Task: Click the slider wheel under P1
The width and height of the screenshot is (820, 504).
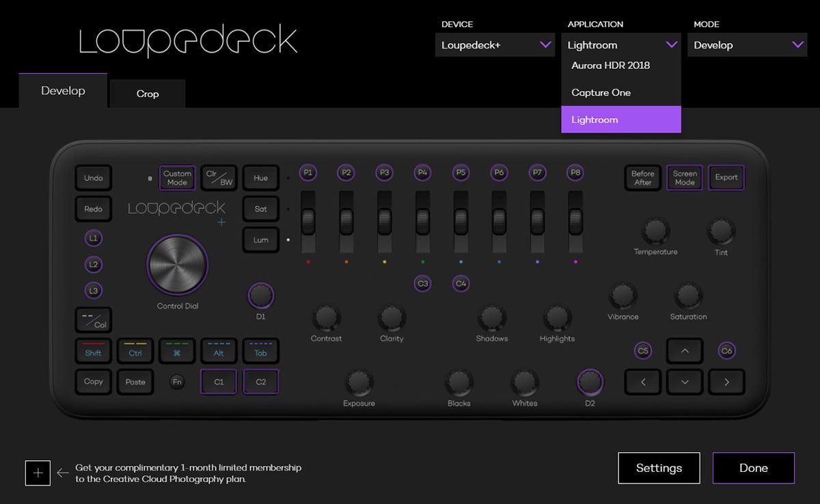Action: (x=308, y=221)
